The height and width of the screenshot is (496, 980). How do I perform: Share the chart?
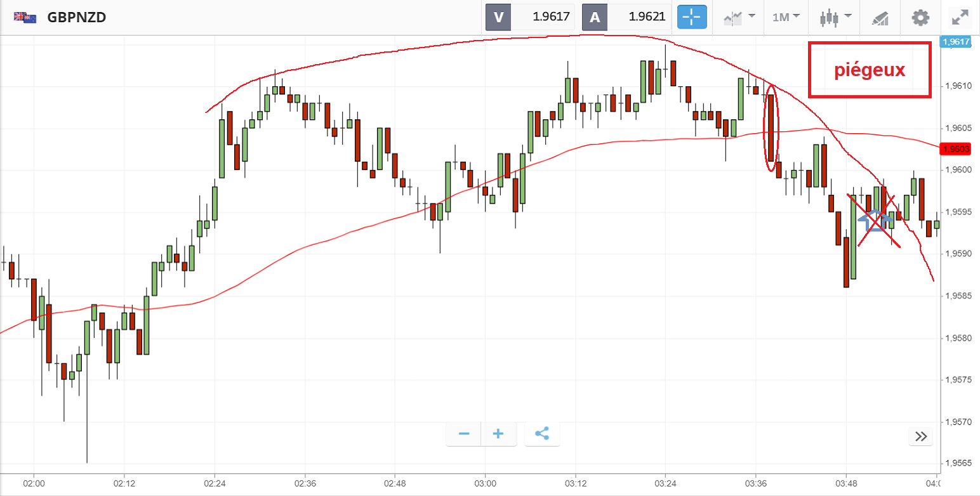[542, 434]
